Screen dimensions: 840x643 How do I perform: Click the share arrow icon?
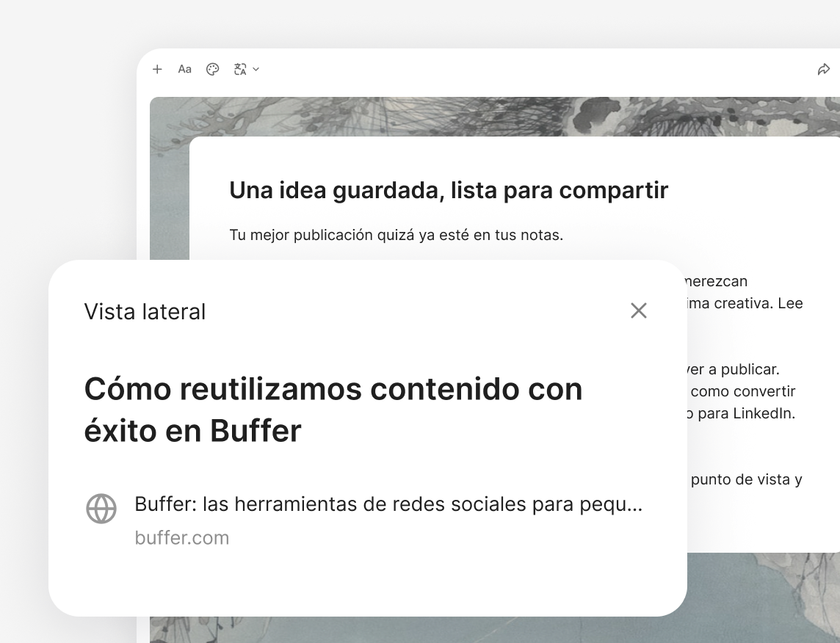tap(823, 70)
